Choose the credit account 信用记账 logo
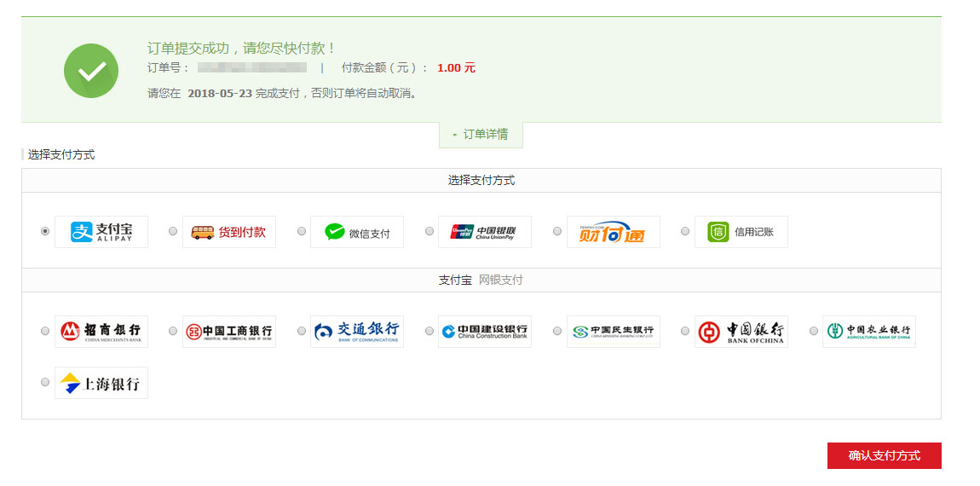The image size is (980, 486). click(x=741, y=231)
